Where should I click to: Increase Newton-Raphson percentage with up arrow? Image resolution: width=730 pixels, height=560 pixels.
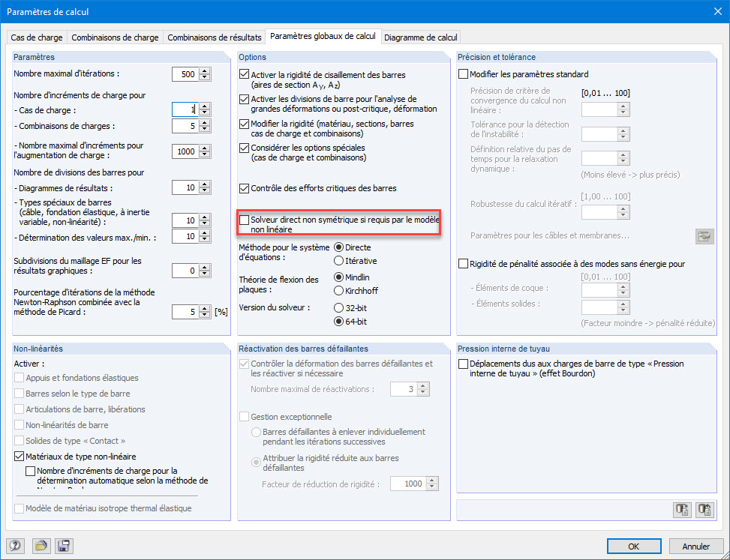[x=205, y=308]
